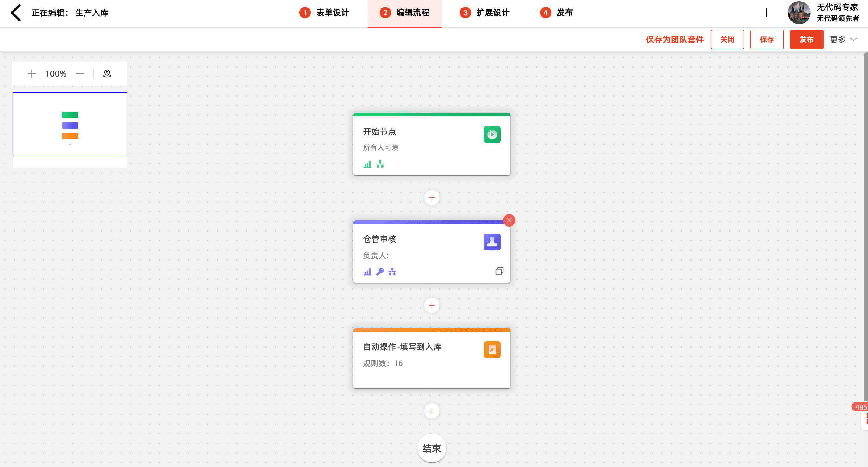868x467 pixels.
Task: Click wrench icon on 仓管审核 node
Action: tap(380, 272)
